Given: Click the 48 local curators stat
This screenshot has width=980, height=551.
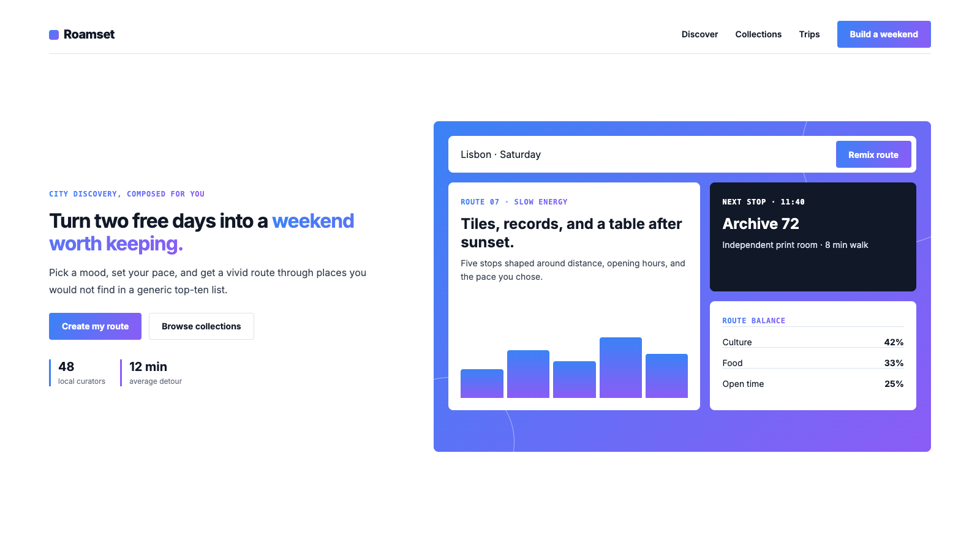Looking at the screenshot, I should tap(77, 373).
